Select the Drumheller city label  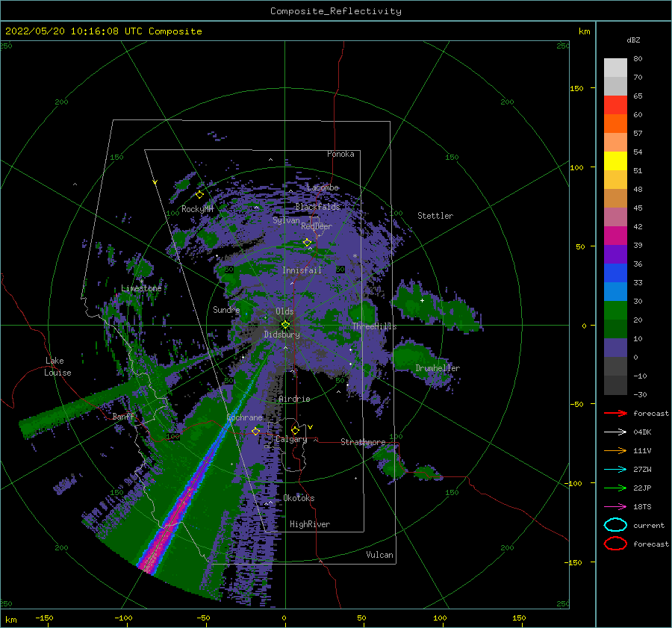pyautogui.click(x=438, y=368)
